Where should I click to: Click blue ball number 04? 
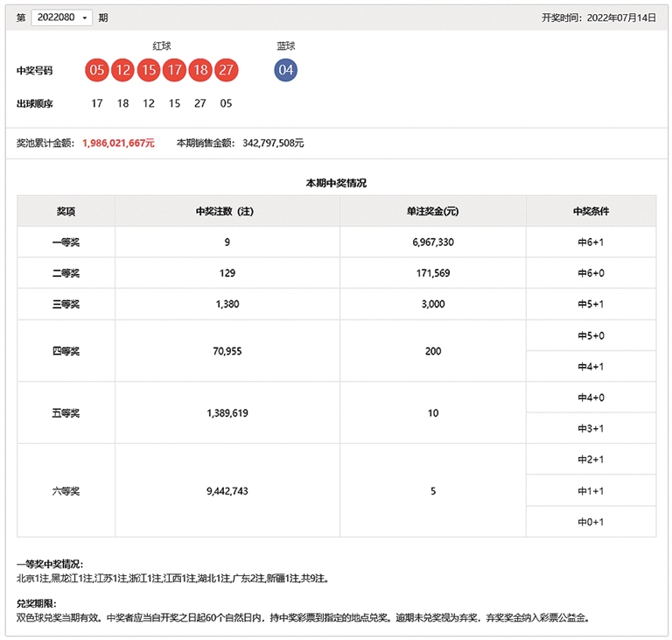point(286,70)
